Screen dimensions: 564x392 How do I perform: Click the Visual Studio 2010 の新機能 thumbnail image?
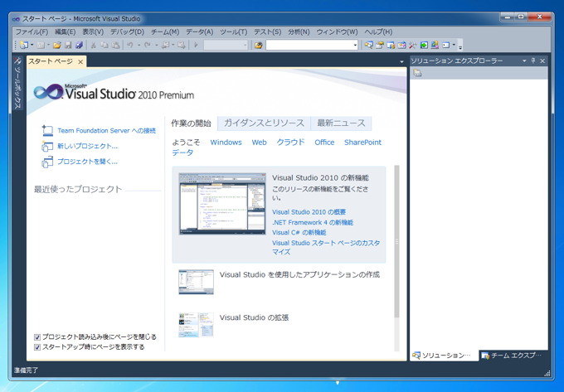point(222,204)
